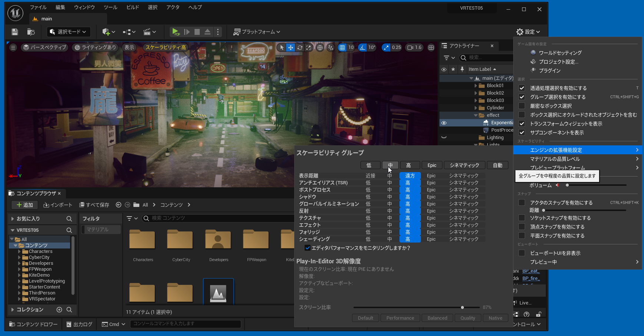Click the quick add to project icon
Image resolution: width=644 pixels, height=336 pixels.
(106, 32)
